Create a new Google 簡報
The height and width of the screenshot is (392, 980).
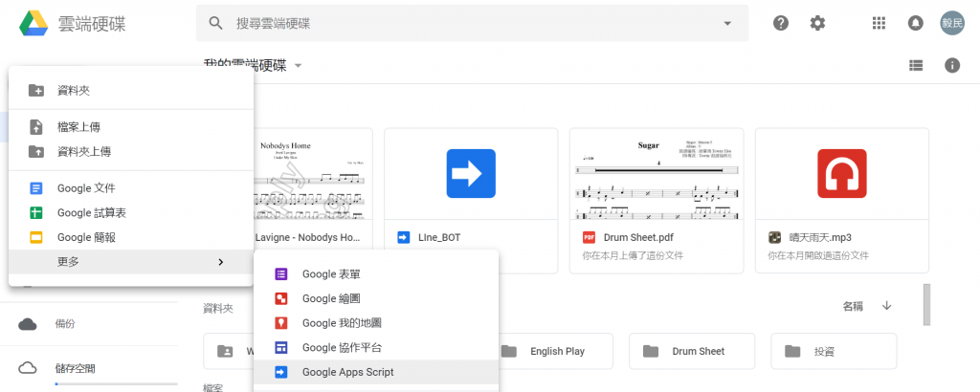[130, 237]
